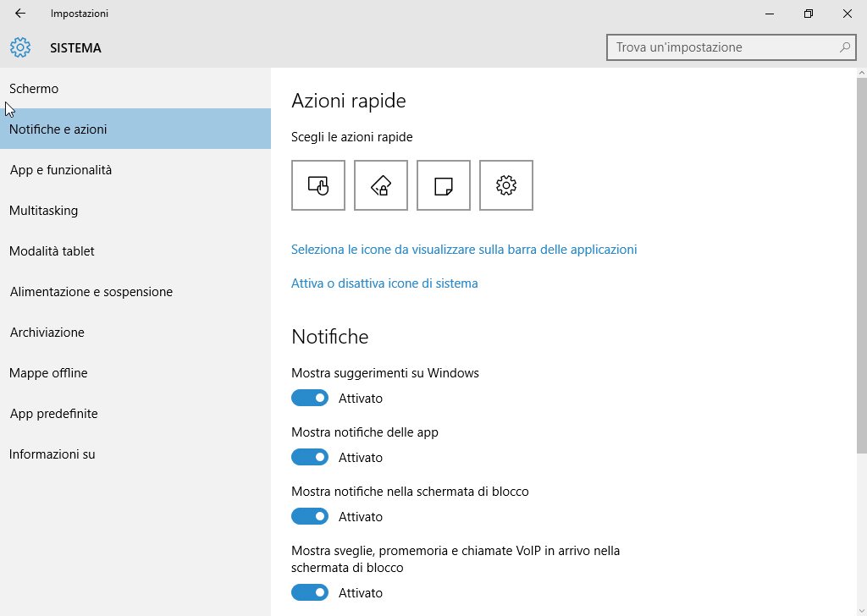Turn off Mostra suggerimenti su Windows
This screenshot has width=867, height=616.
pos(310,398)
